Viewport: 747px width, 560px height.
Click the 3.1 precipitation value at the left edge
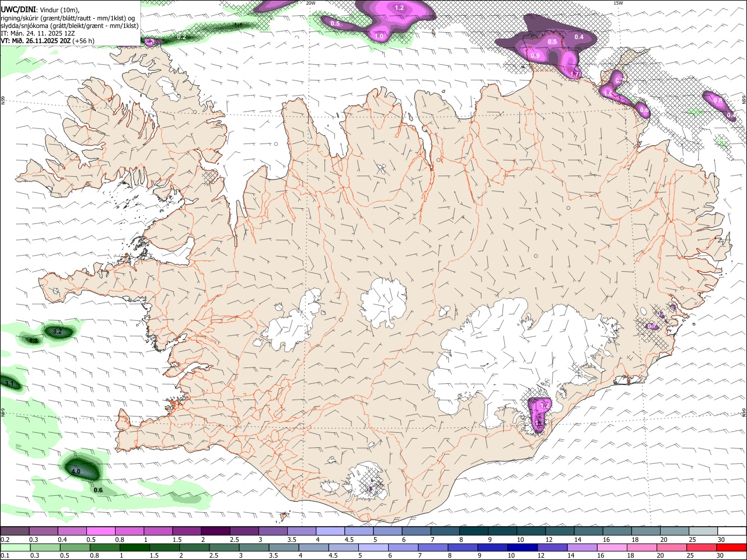(x=9, y=383)
